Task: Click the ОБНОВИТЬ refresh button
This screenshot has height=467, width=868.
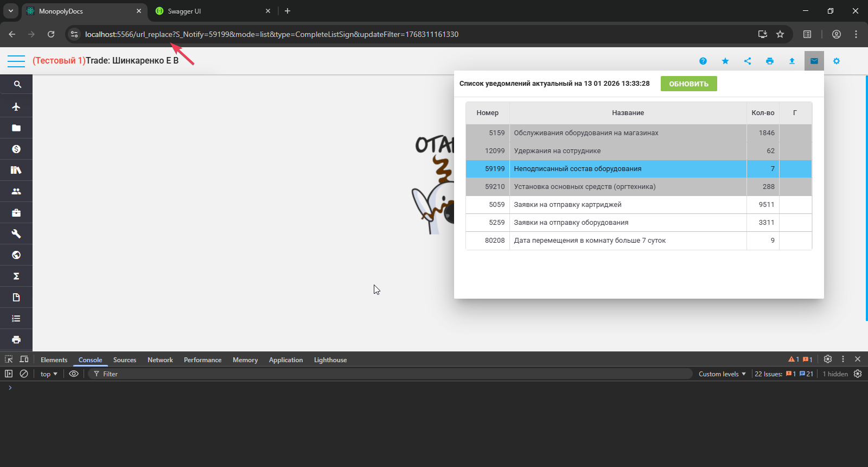Action: pyautogui.click(x=688, y=84)
